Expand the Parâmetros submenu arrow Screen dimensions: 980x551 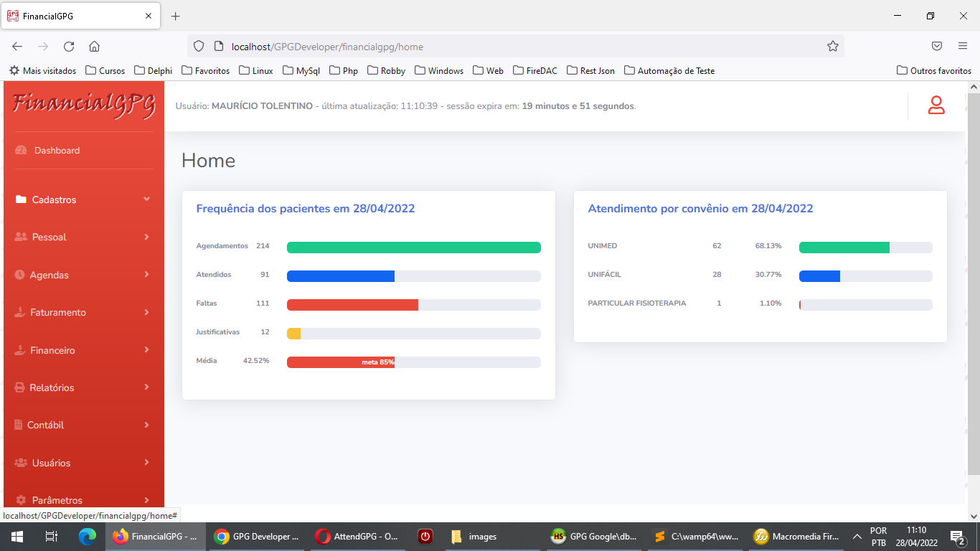146,500
